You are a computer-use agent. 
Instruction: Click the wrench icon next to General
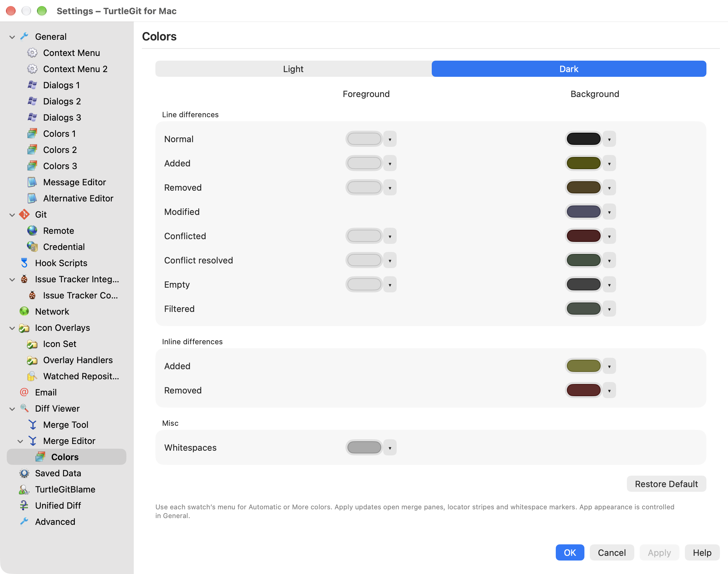coord(24,36)
